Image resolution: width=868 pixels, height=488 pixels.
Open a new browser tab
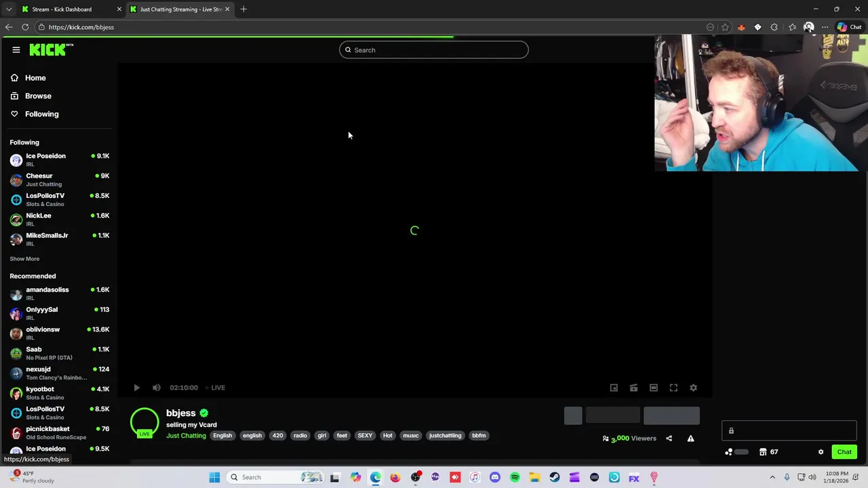coord(243,9)
